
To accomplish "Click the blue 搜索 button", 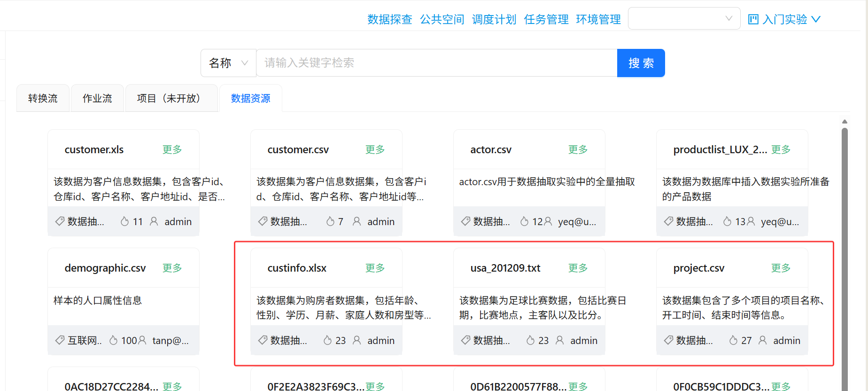I will click(641, 63).
